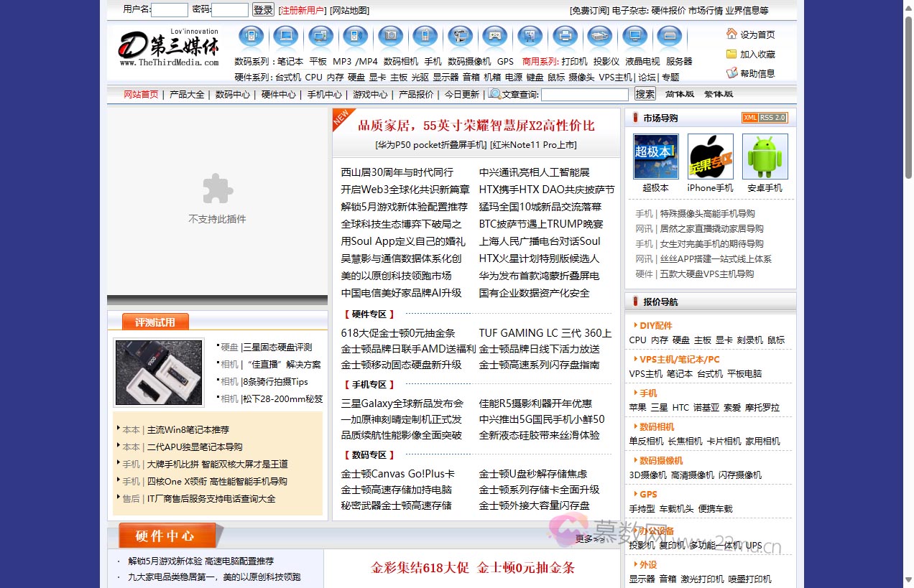
Task: Click the projector icon in the top row
Action: click(600, 36)
